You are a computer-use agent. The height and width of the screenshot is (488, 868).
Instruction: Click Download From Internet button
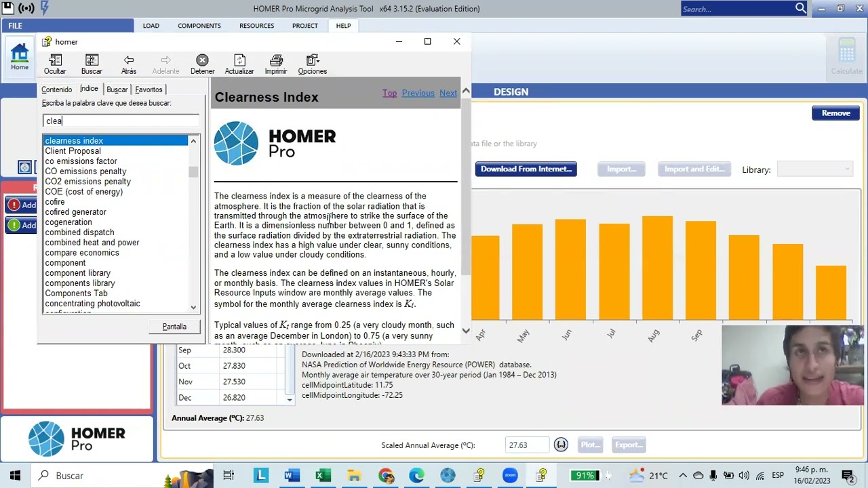[526, 169]
